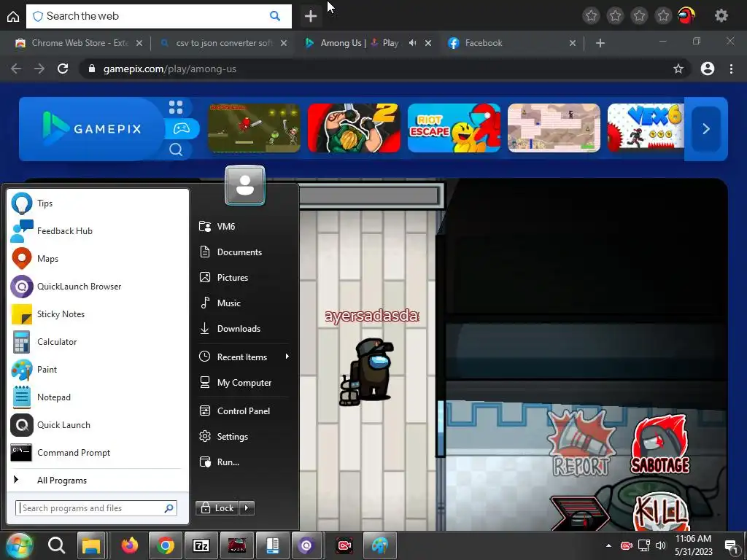Mute the Among Us tab audio
Screen dimensions: 747x560
tap(413, 43)
